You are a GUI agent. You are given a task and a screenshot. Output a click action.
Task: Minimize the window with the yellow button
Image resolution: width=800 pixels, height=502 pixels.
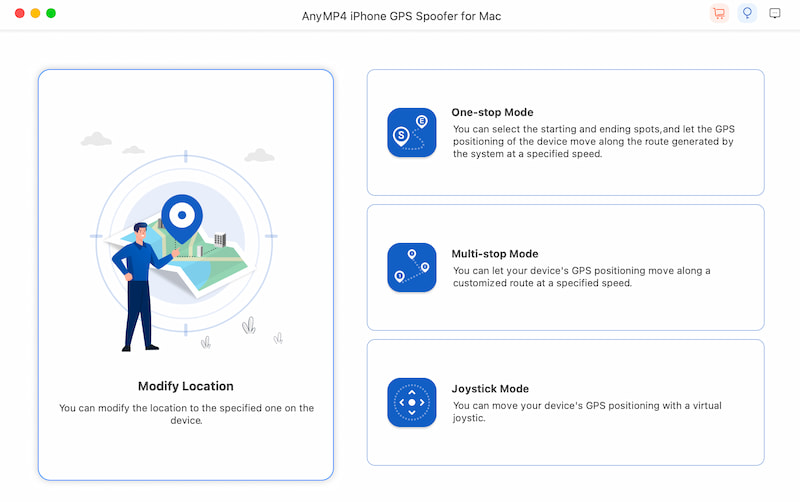point(35,14)
